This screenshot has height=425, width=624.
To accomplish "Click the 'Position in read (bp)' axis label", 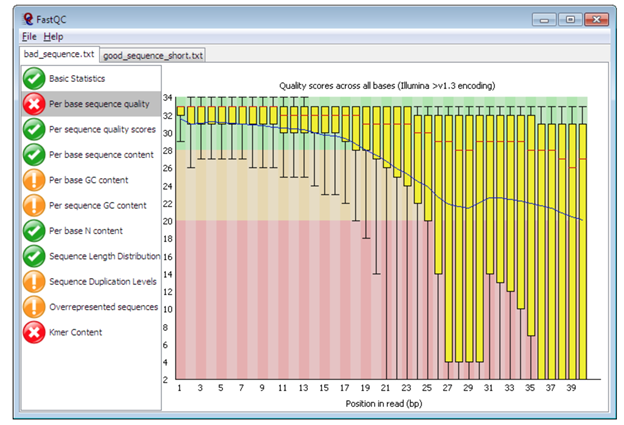I will click(384, 404).
